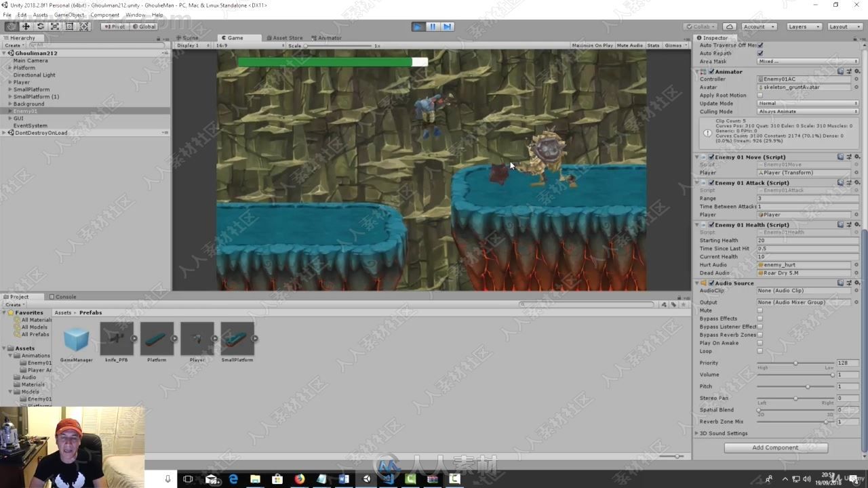Expand the Player object in Hierarchy

pos(10,82)
